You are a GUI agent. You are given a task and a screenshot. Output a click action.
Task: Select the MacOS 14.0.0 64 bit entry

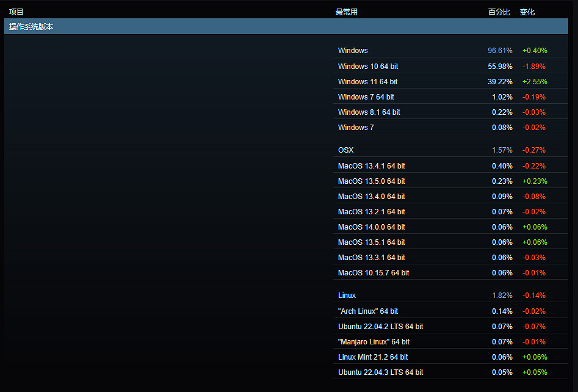pyautogui.click(x=371, y=227)
